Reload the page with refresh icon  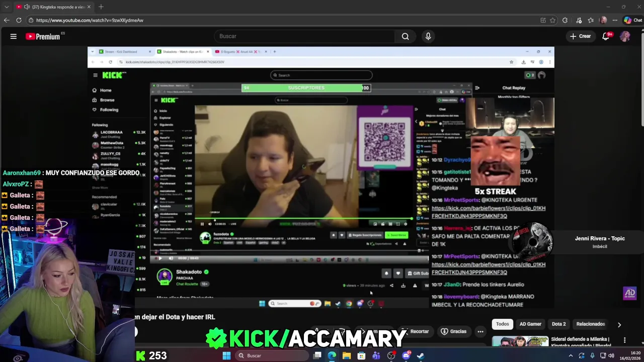[x=19, y=20]
